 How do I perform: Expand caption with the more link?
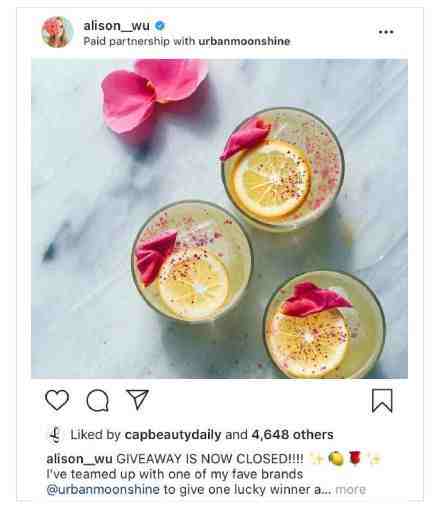pyautogui.click(x=351, y=489)
